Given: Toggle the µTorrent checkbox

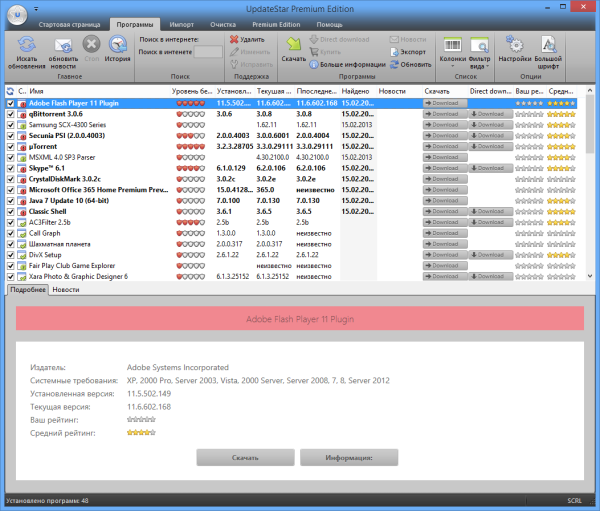Looking at the screenshot, I should (11, 147).
